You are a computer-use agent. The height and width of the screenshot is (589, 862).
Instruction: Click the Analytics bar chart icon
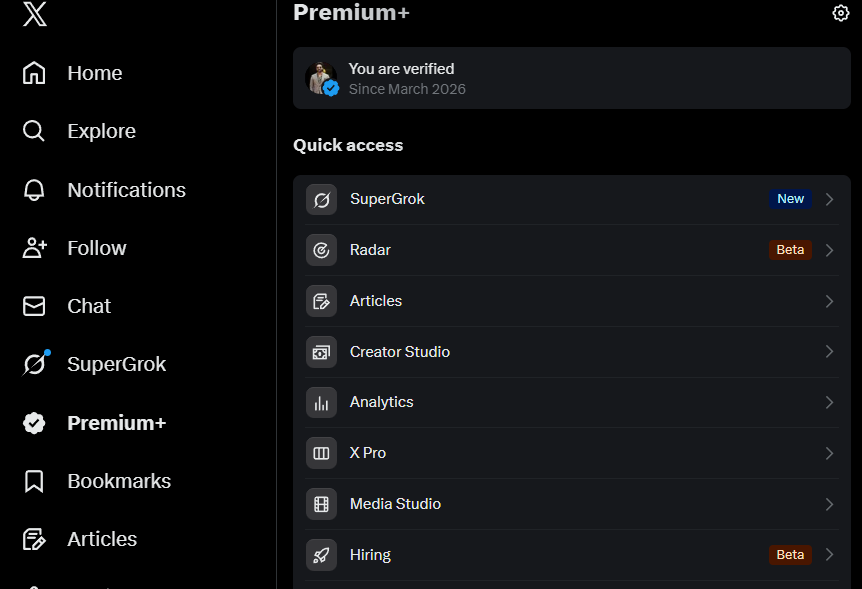(x=321, y=403)
